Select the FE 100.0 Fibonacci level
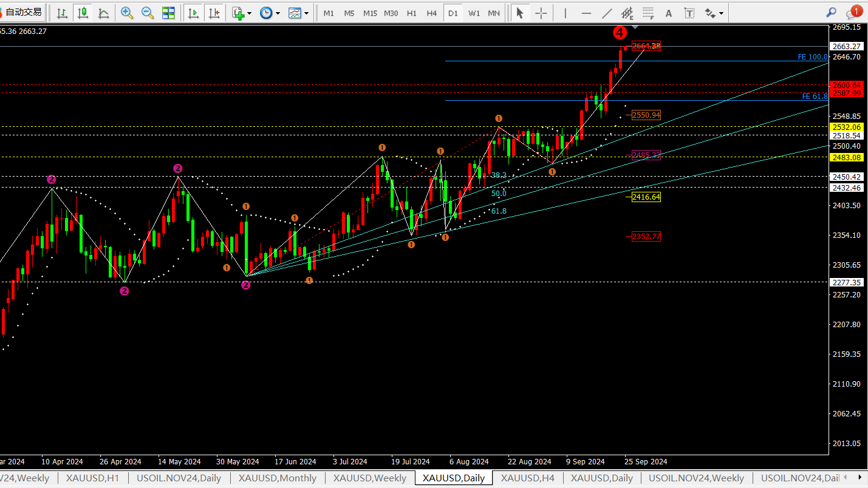This screenshot has width=868, height=488. [x=813, y=57]
